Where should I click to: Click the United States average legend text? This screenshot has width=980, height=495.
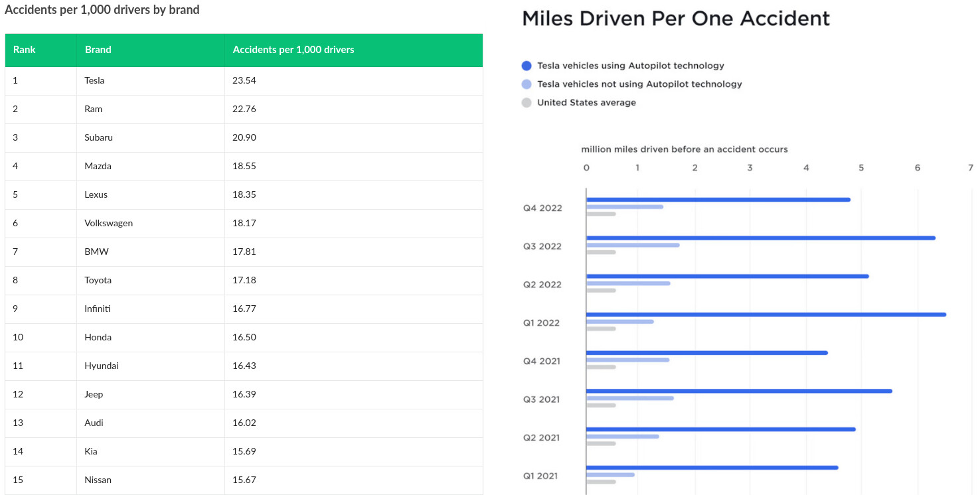pos(586,103)
